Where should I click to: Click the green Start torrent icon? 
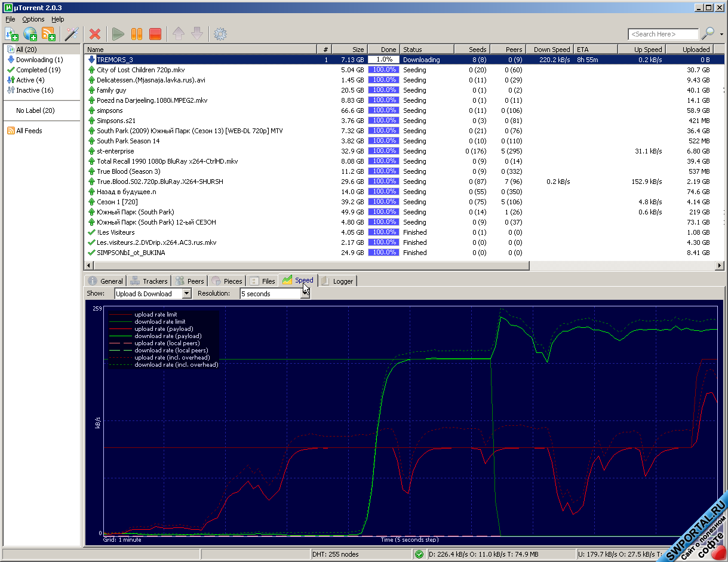(x=118, y=34)
